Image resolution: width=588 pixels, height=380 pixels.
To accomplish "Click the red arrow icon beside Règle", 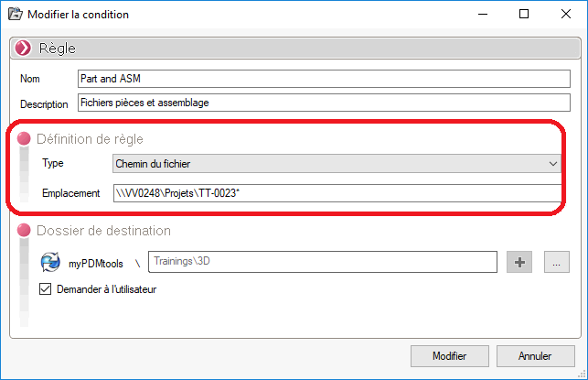I will 22,48.
